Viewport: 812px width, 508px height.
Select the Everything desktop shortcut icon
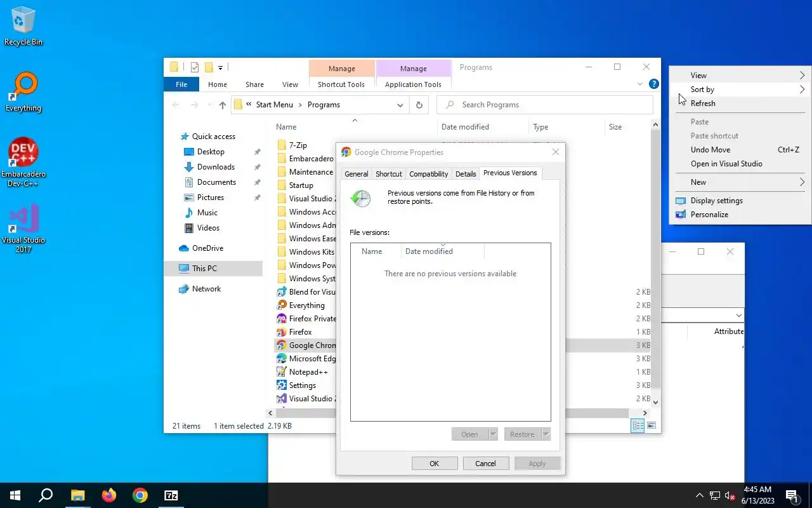point(23,92)
